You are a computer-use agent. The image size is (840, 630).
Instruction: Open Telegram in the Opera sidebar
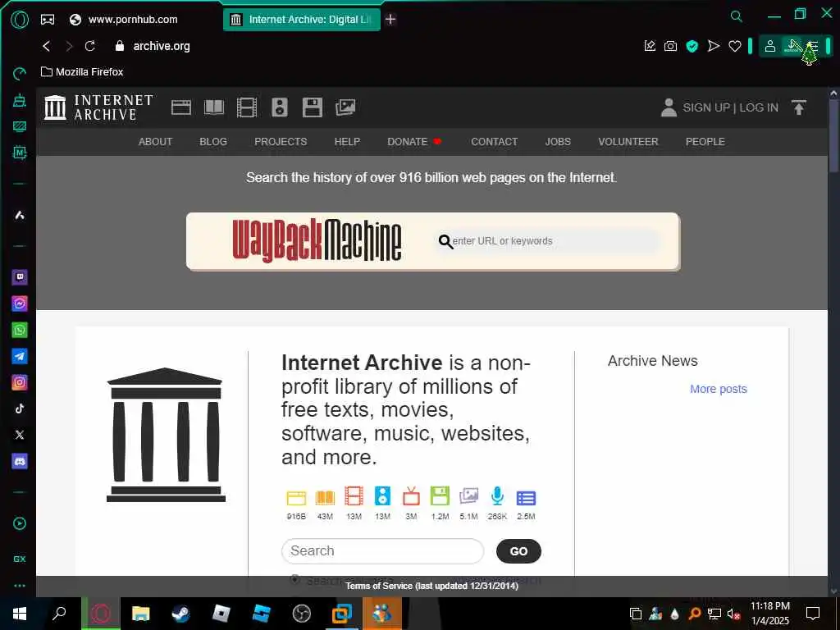(20, 356)
